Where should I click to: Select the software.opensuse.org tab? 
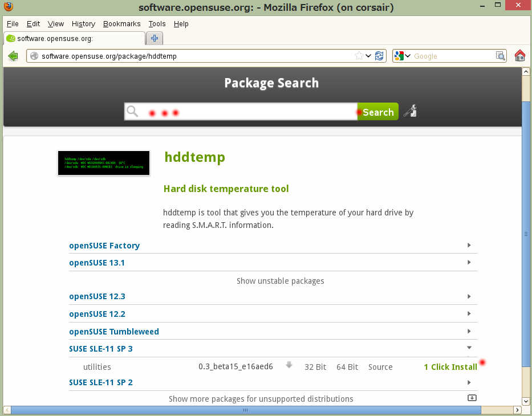click(x=74, y=38)
